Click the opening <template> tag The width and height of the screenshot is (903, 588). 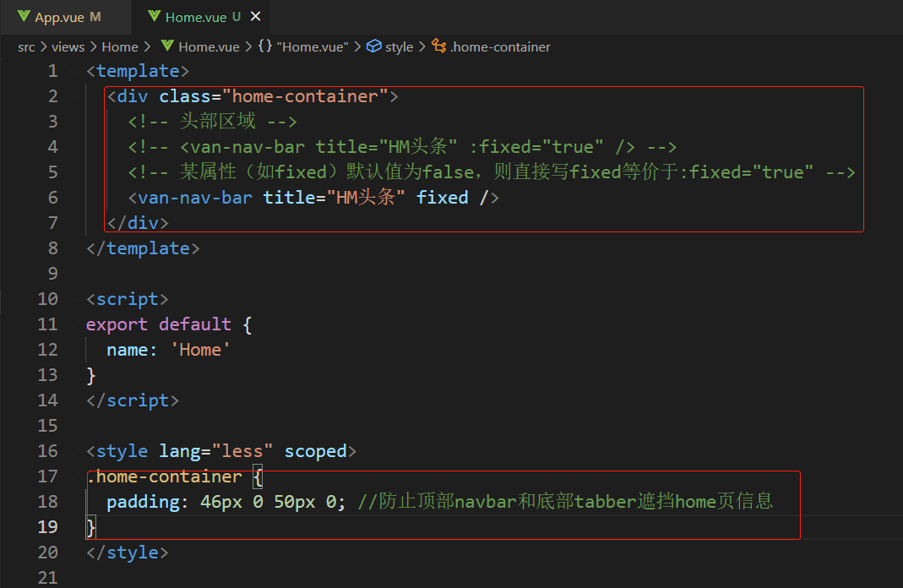pos(138,71)
